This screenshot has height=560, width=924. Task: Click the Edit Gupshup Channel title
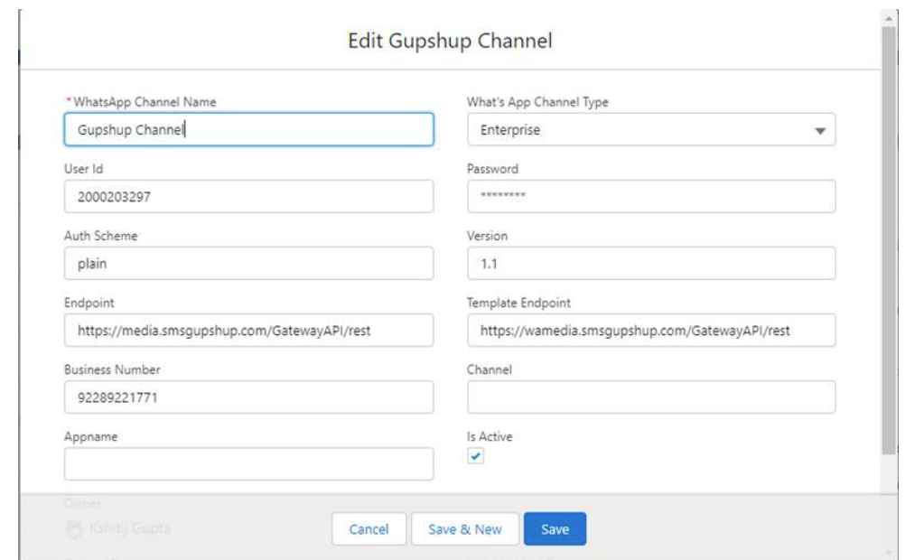(x=450, y=41)
